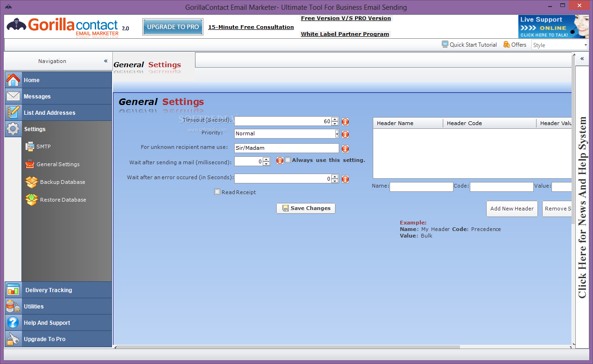Screen dimensions: 593x364
Task: Open the Utilities section
Action: [58, 306]
